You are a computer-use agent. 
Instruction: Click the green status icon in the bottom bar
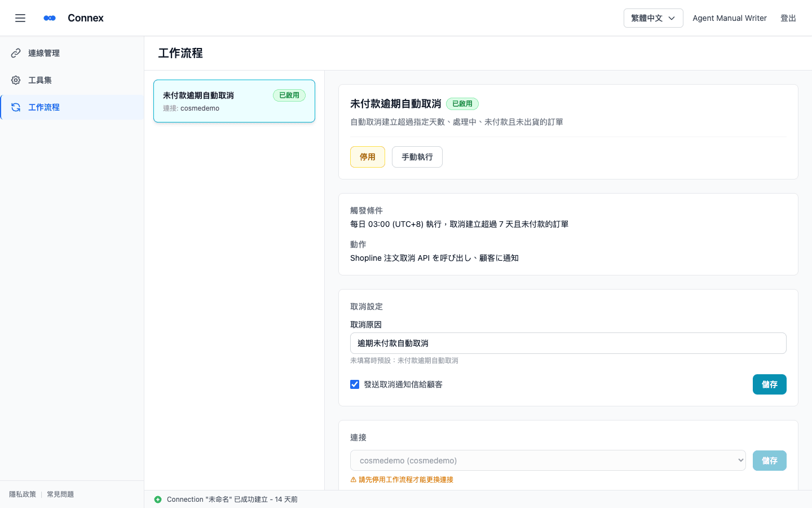coord(158,500)
